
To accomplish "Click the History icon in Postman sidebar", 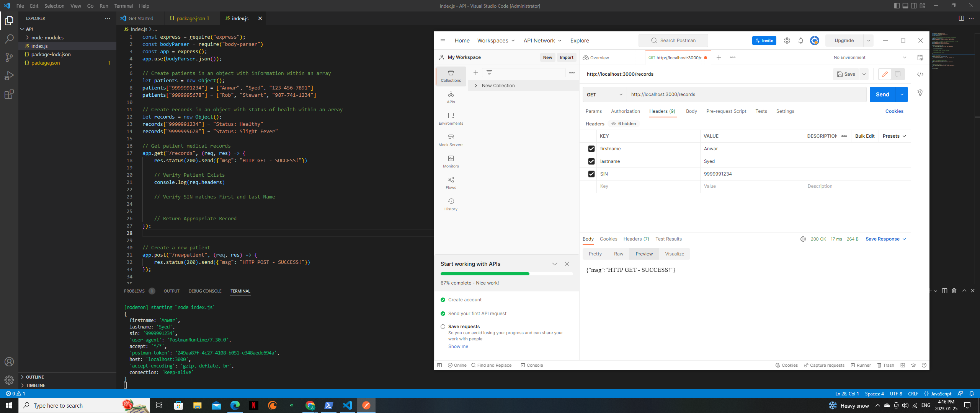I will pyautogui.click(x=451, y=203).
